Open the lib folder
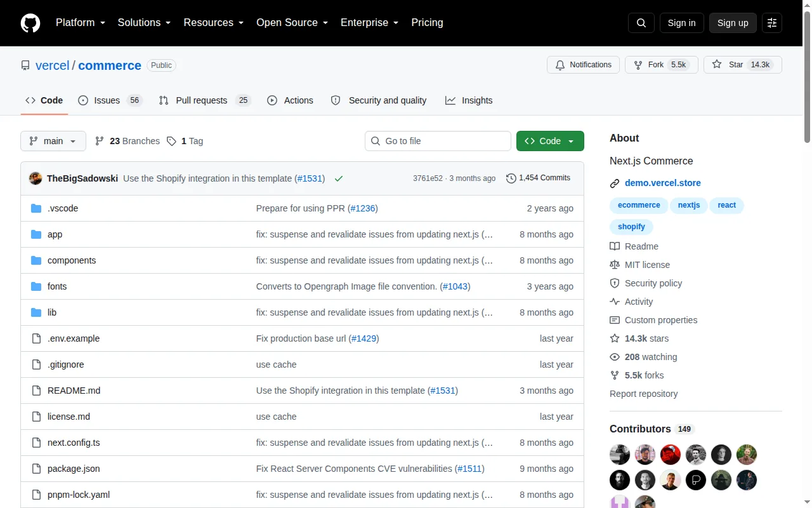Viewport: 812px width, 508px height. pos(52,312)
